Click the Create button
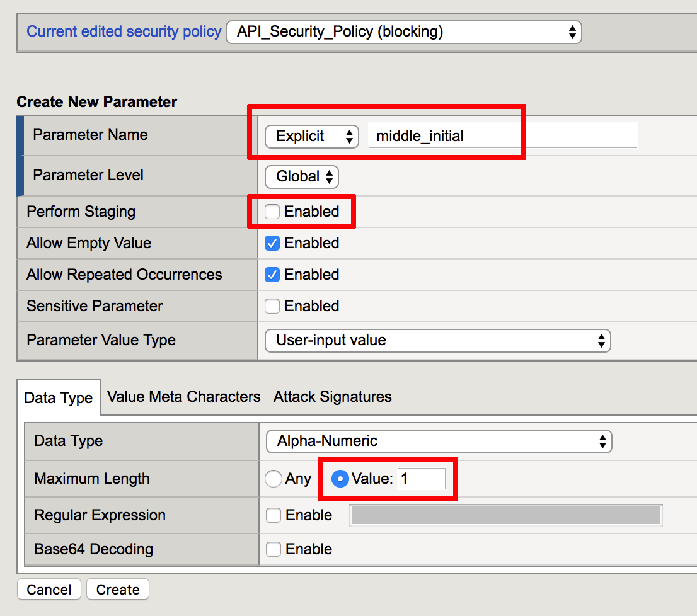697x616 pixels. point(118,590)
